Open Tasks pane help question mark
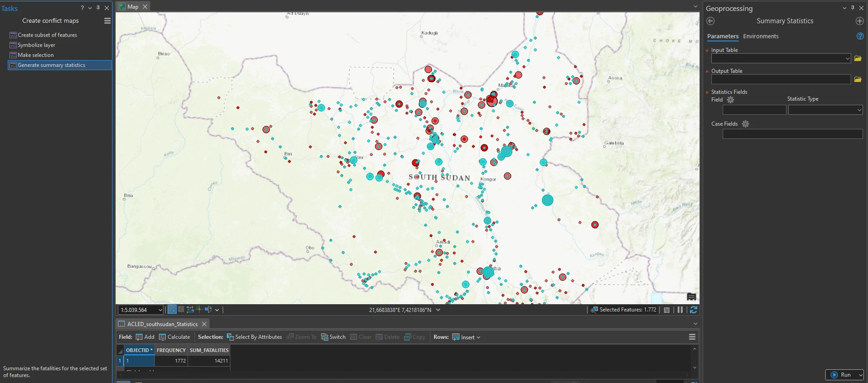 tap(82, 8)
